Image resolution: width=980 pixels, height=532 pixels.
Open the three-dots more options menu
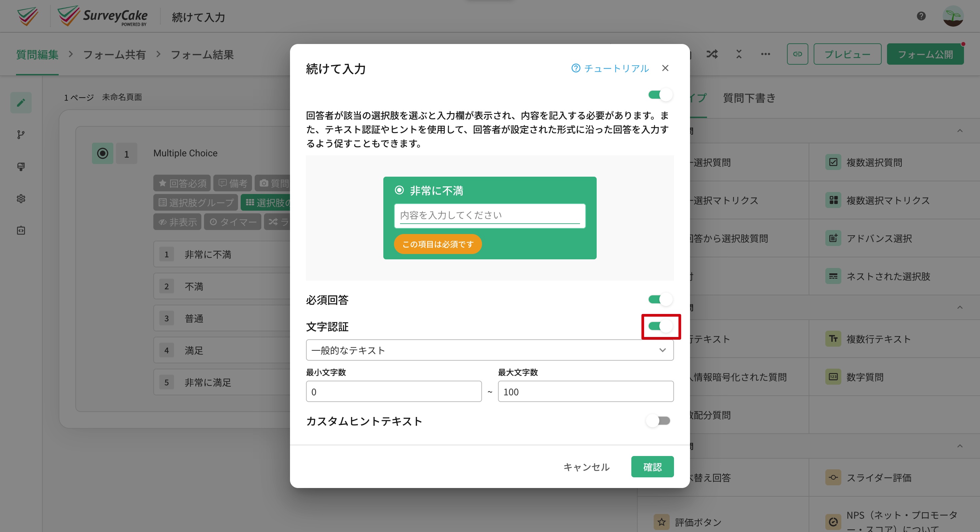tap(765, 54)
